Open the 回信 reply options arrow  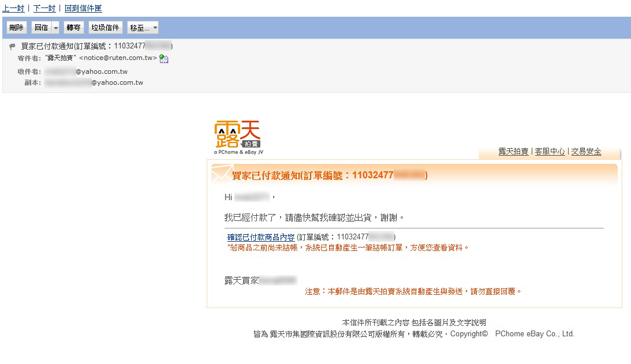(x=56, y=28)
